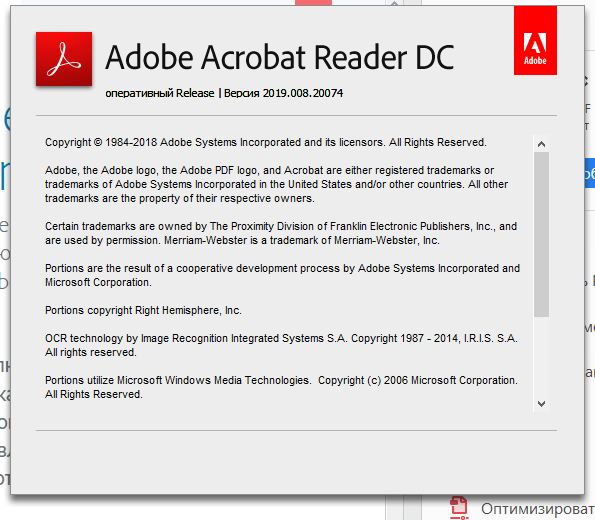Image resolution: width=595 pixels, height=520 pixels.
Task: Click the Copyright 1984-2018 Adobe Systems line
Action: pyautogui.click(x=266, y=142)
